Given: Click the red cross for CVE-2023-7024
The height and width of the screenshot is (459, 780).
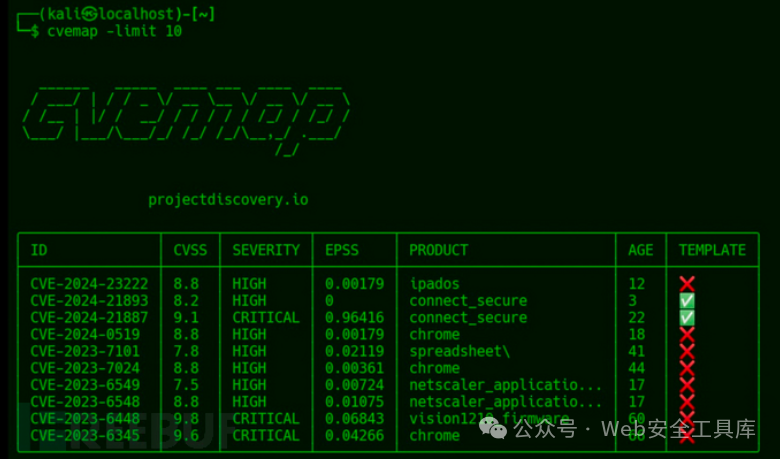Looking at the screenshot, I should pos(687,368).
